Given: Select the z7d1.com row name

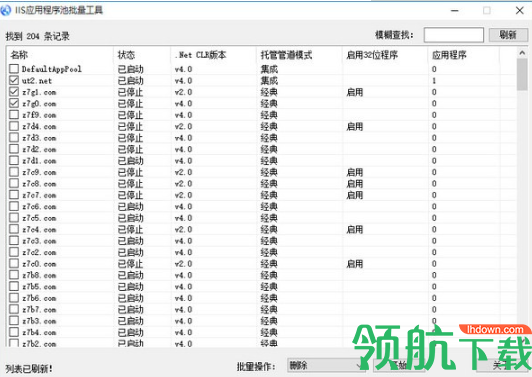Looking at the screenshot, I should pyautogui.click(x=39, y=161).
